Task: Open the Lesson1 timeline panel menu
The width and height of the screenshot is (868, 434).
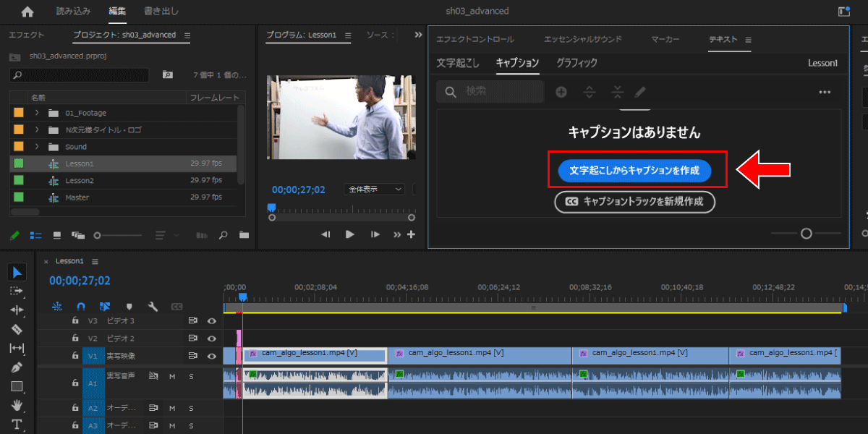Action: pos(95,261)
